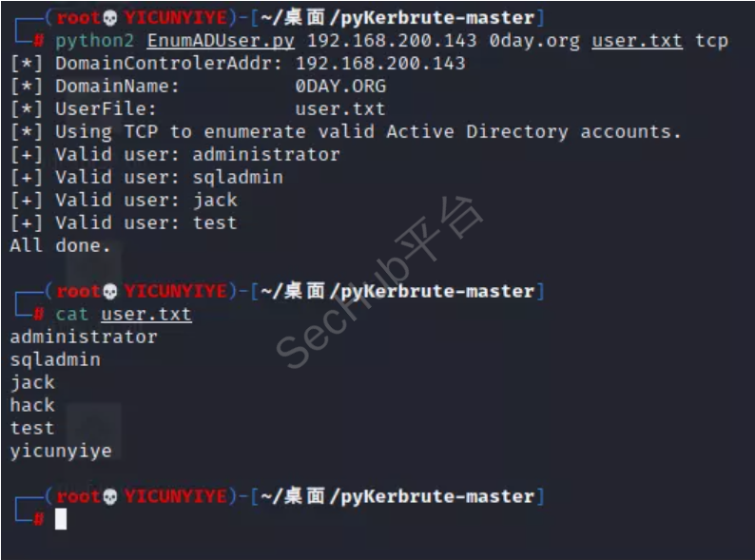
Task: Click the "All done." status line
Action: (60, 245)
